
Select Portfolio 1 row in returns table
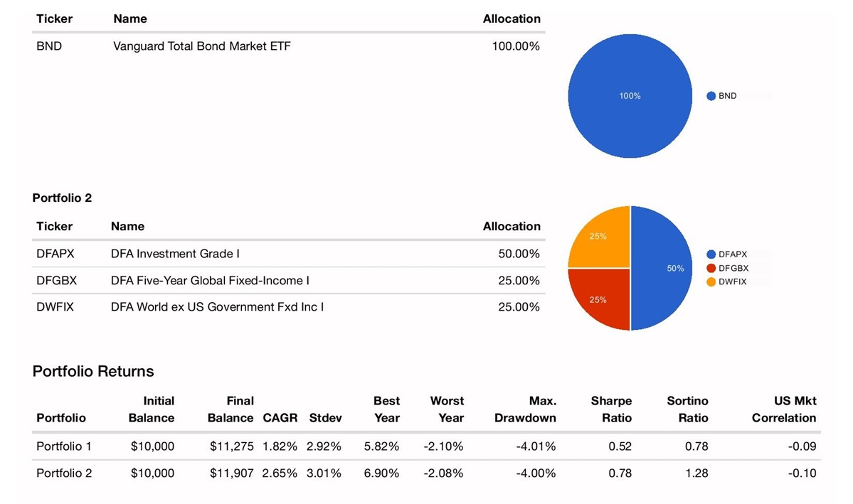pos(64,446)
